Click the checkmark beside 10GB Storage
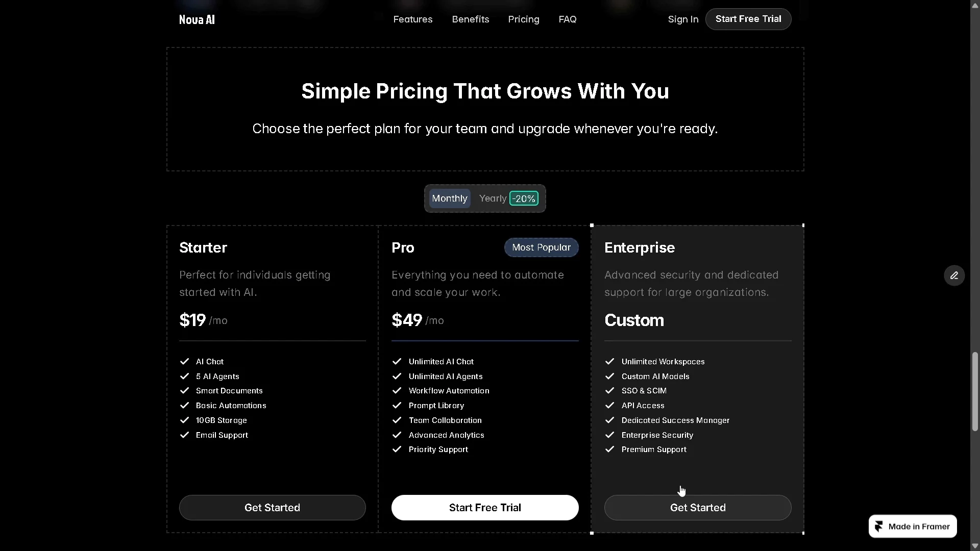 tap(184, 420)
